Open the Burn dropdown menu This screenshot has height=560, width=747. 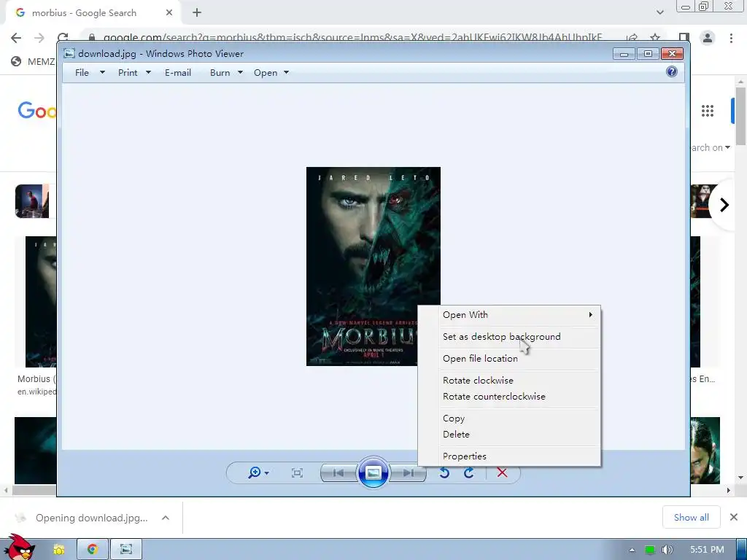point(226,73)
